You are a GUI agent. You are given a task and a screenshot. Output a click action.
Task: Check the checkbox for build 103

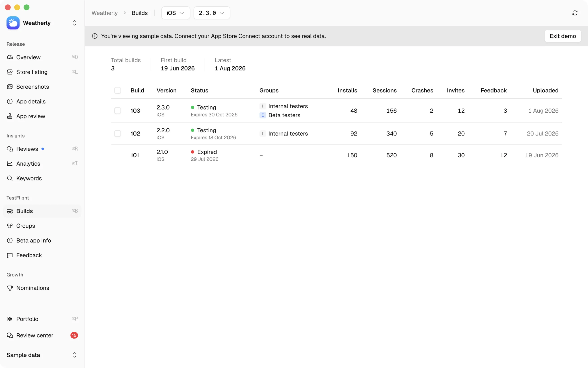pyautogui.click(x=118, y=110)
